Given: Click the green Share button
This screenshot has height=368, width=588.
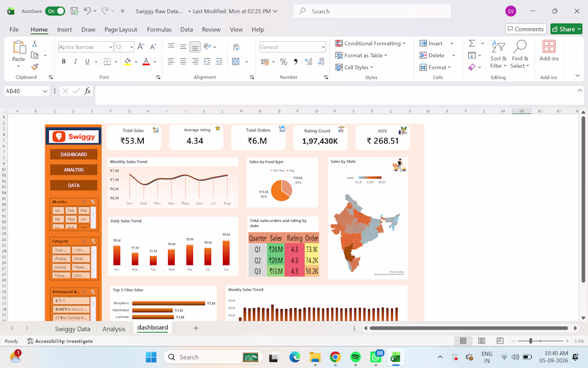Looking at the screenshot, I should click(x=566, y=29).
